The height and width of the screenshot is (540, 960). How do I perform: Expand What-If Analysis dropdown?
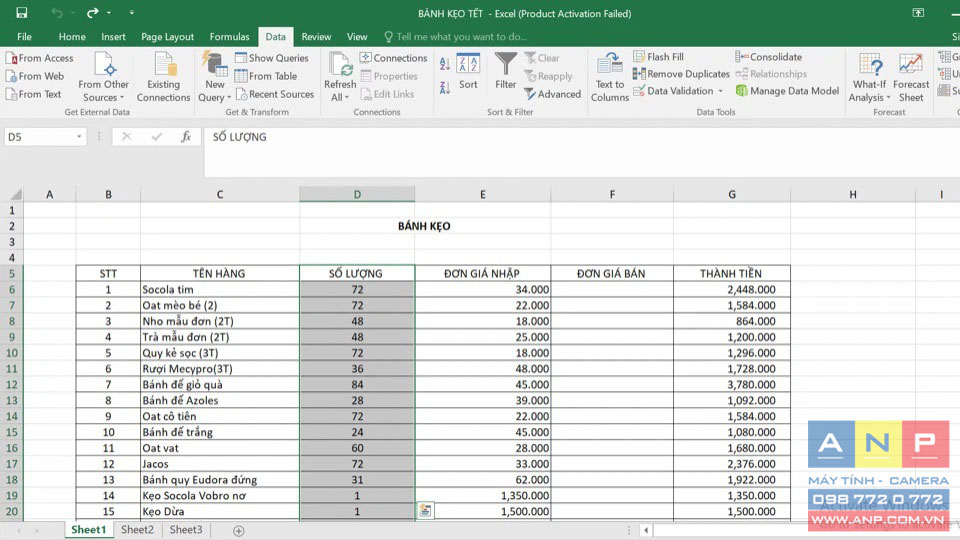[x=869, y=91]
